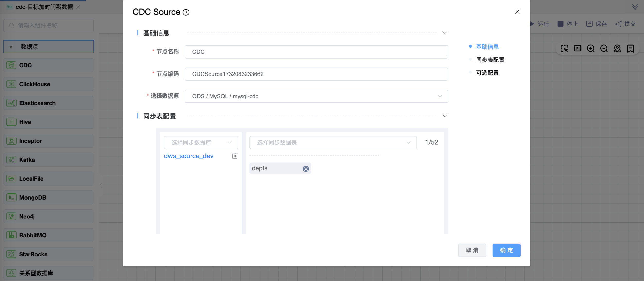Viewport: 644px width, 281px height.
Task: Delete dws_source_dev with the trash icon
Action: pyautogui.click(x=235, y=156)
